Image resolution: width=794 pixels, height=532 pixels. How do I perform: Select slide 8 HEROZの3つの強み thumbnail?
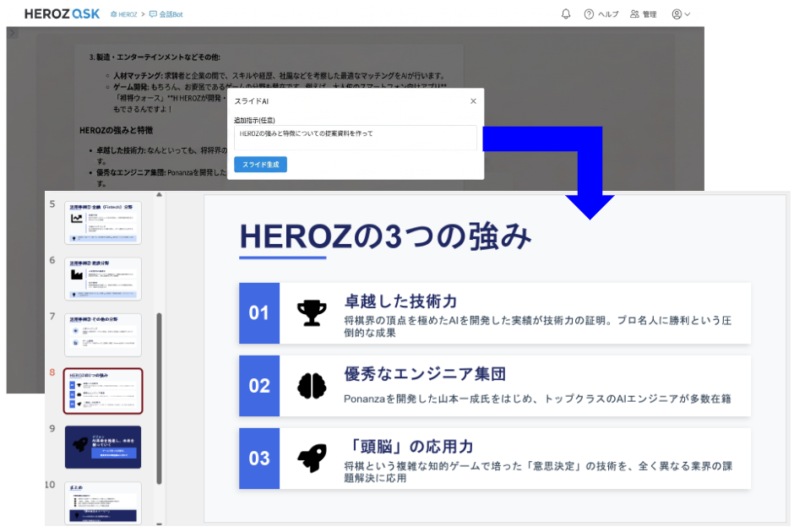point(103,391)
